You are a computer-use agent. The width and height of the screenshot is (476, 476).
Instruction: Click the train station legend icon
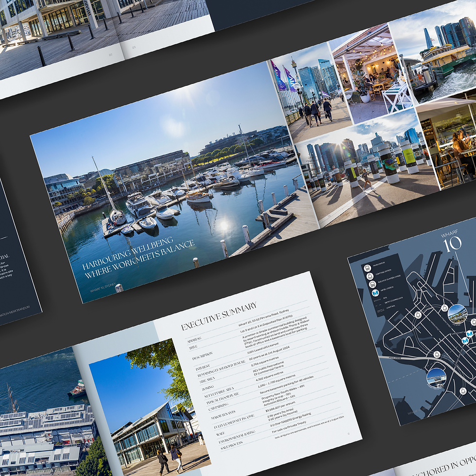point(368,268)
